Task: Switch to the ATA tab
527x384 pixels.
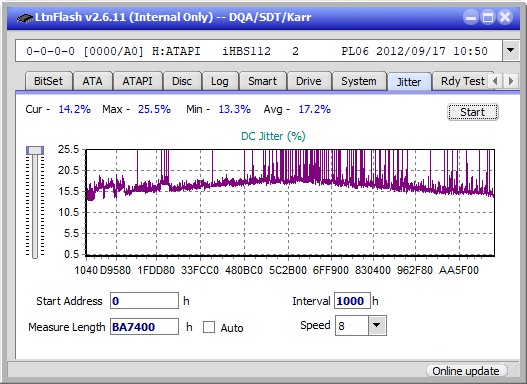Action: point(92,81)
